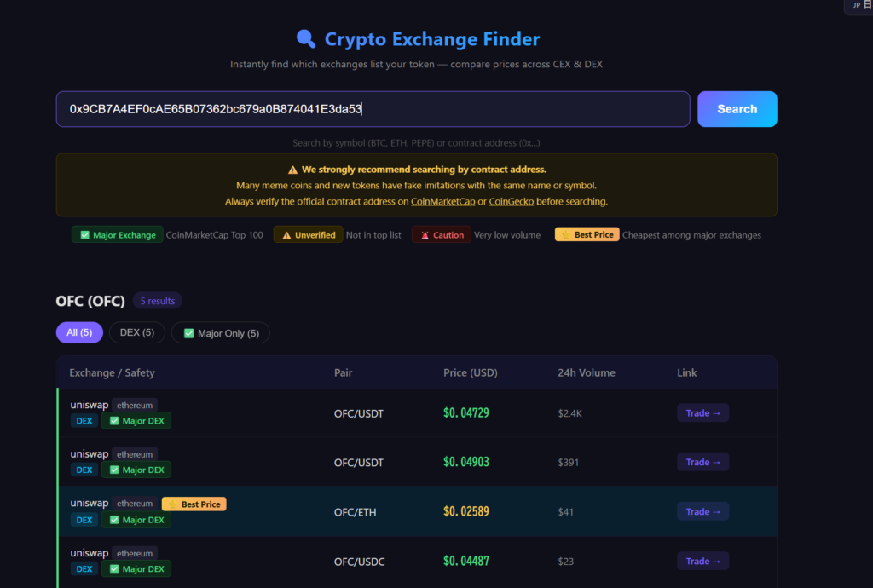Screen dimensions: 873x588
Task: Click the Price (USD) column header
Action: [470, 372]
